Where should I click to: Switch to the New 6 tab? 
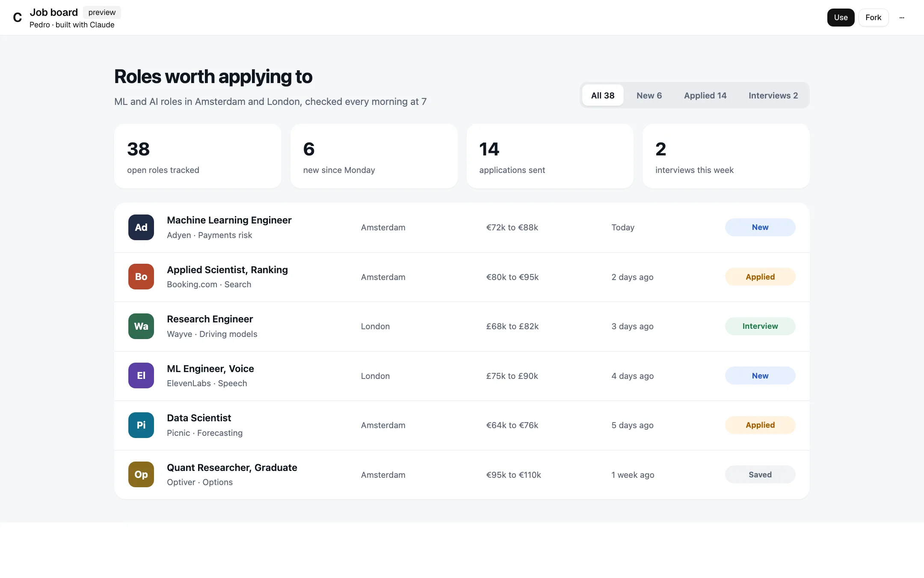(x=649, y=95)
